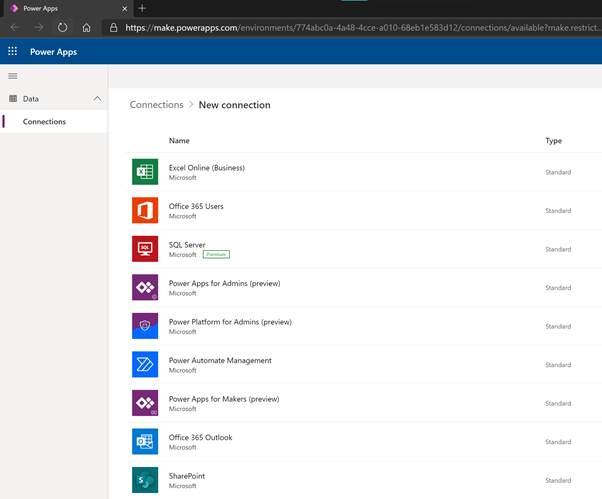602x499 pixels.
Task: Click the Office 365 Users icon
Action: [x=145, y=211]
